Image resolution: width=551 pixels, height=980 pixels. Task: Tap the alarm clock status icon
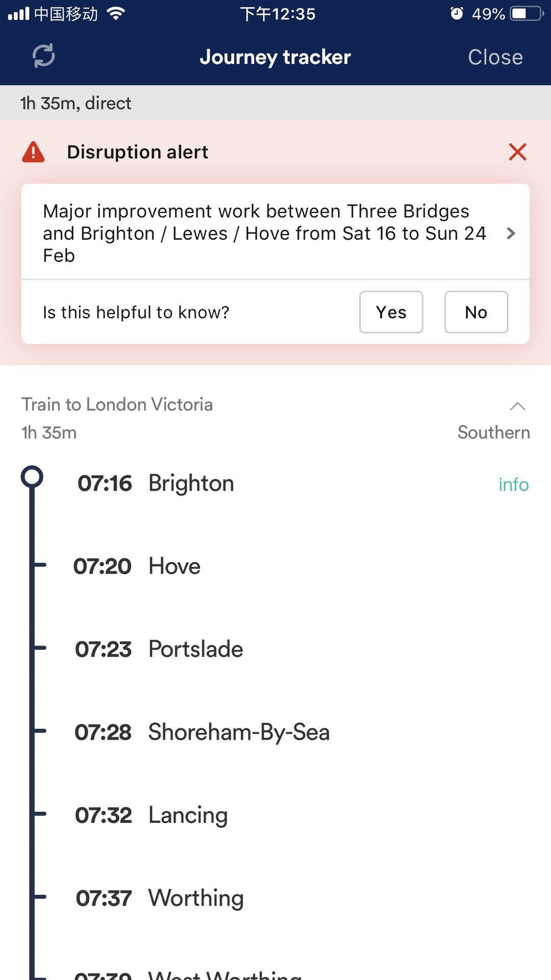pos(457,14)
